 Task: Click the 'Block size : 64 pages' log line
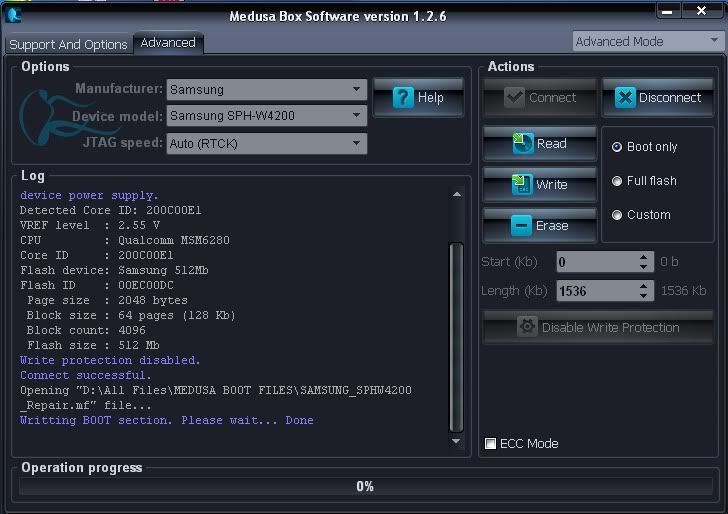click(131, 315)
